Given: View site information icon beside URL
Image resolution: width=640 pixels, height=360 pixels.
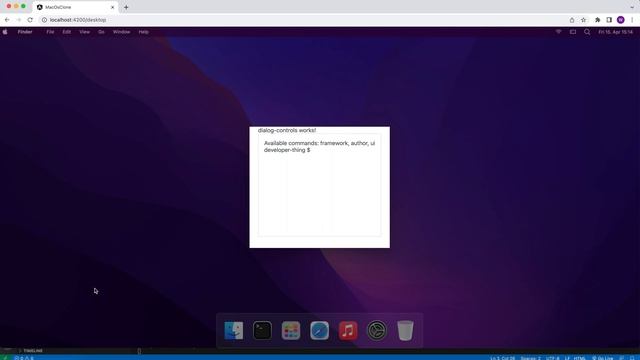Looking at the screenshot, I should (x=44, y=20).
